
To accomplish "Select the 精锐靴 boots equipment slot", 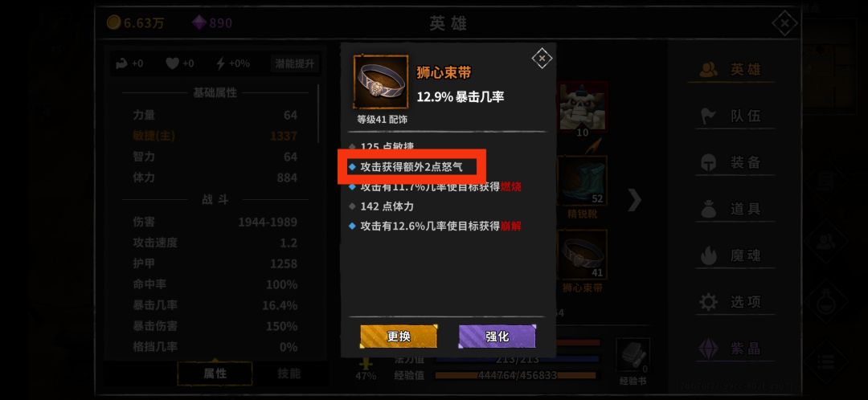I will [582, 181].
